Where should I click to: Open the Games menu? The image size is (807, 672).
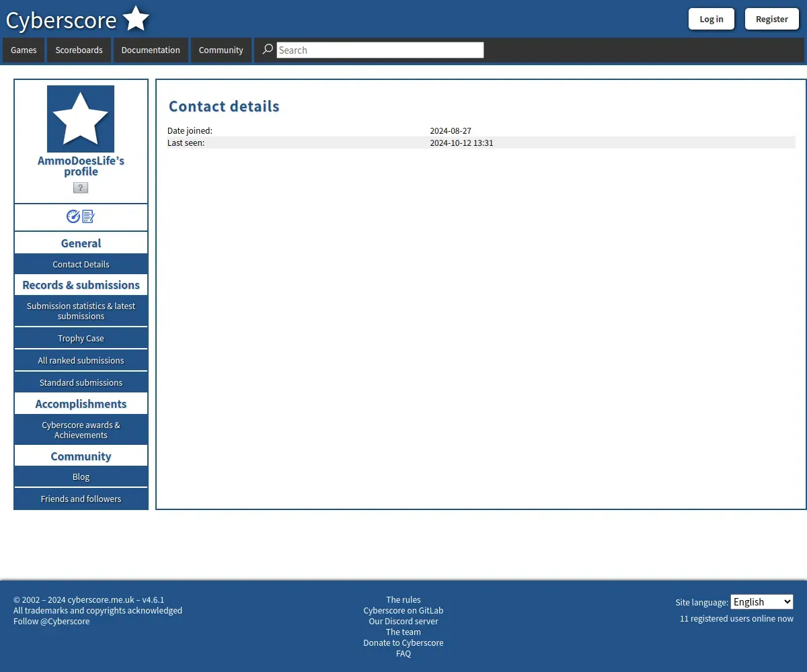(x=24, y=50)
